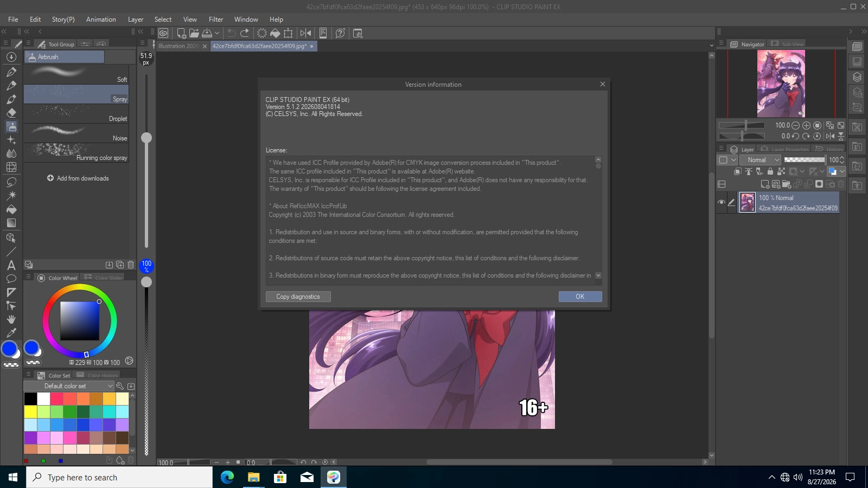Create new raster layer in Layer panel

click(765, 184)
